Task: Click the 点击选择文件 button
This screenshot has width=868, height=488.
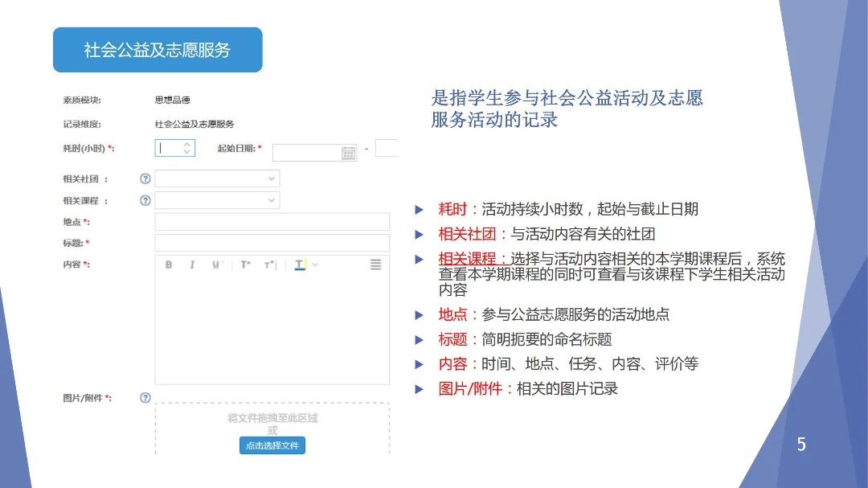Action: pos(272,445)
